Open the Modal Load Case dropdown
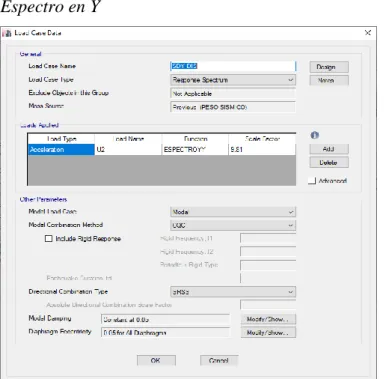The image size is (386, 379). [x=233, y=212]
